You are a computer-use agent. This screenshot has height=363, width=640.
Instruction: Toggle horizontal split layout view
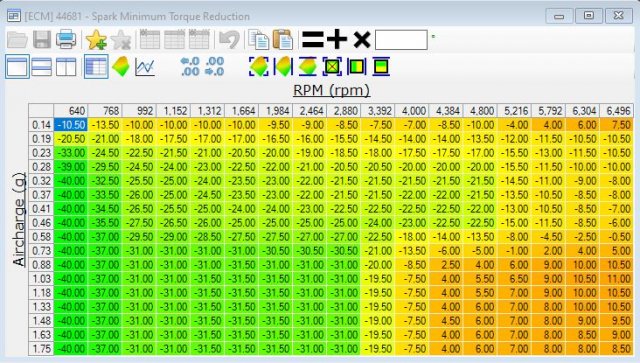[x=42, y=67]
